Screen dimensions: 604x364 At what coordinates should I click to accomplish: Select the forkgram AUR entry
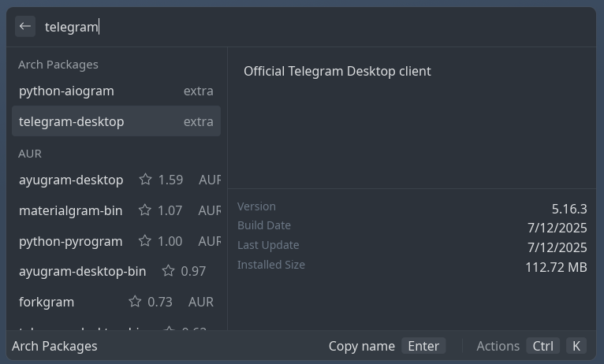(x=116, y=302)
